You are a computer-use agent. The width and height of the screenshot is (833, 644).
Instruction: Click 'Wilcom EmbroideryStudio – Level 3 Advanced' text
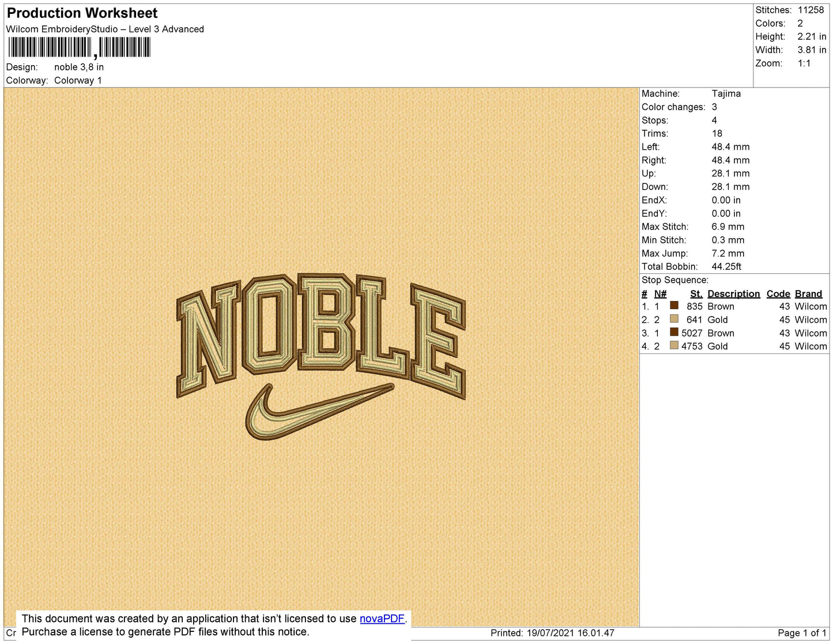coord(105,29)
